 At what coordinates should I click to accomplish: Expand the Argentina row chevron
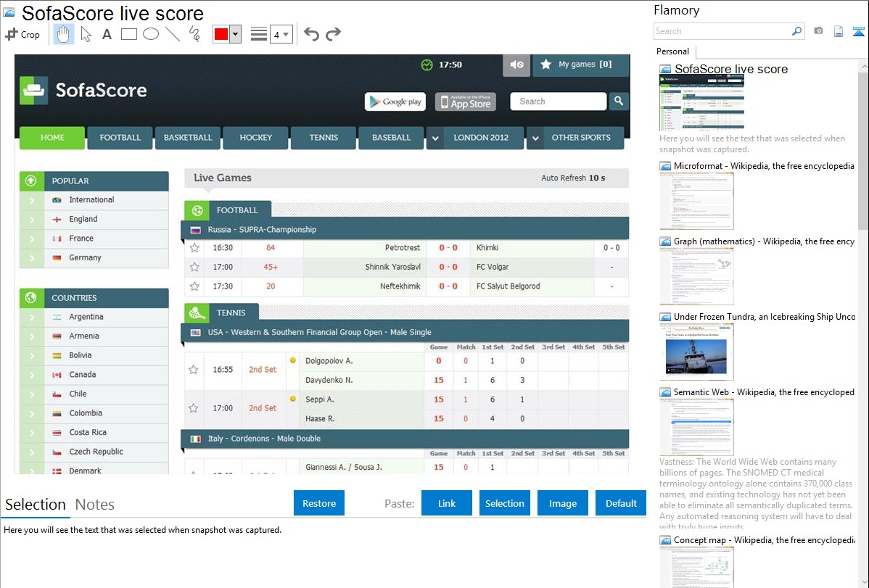pyautogui.click(x=32, y=317)
